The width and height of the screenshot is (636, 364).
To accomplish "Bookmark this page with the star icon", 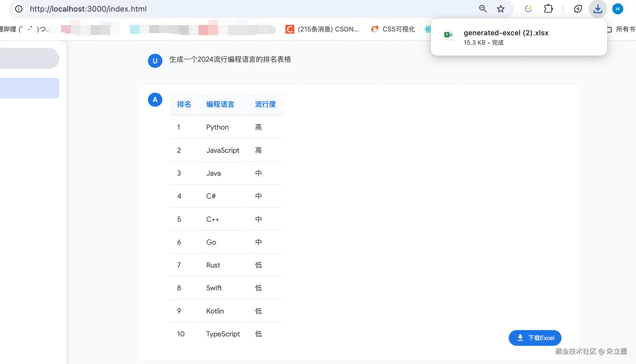I will click(x=500, y=9).
